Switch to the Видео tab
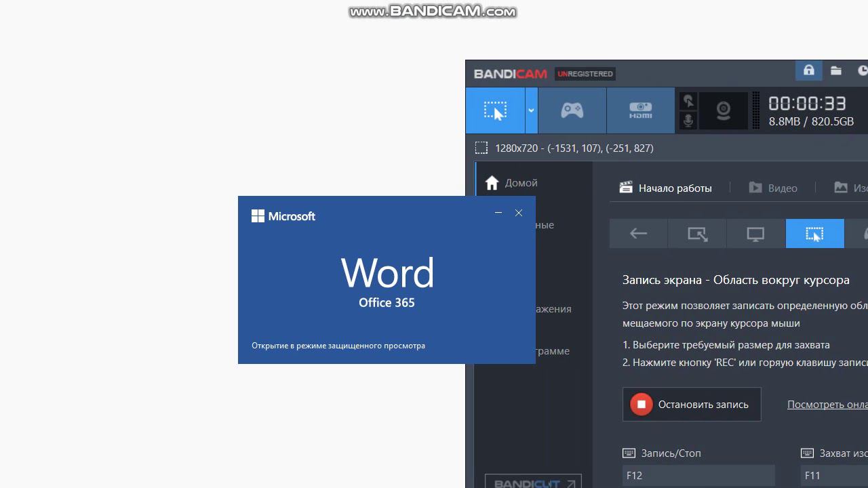Image resolution: width=868 pixels, height=488 pixels. click(773, 188)
